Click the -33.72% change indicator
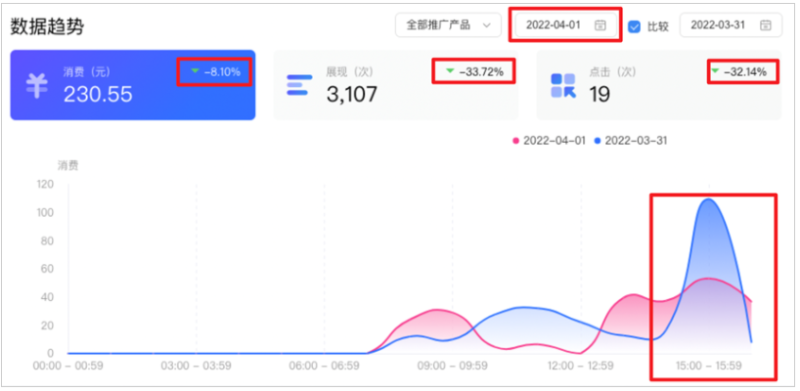This screenshot has width=800, height=391. [x=474, y=72]
